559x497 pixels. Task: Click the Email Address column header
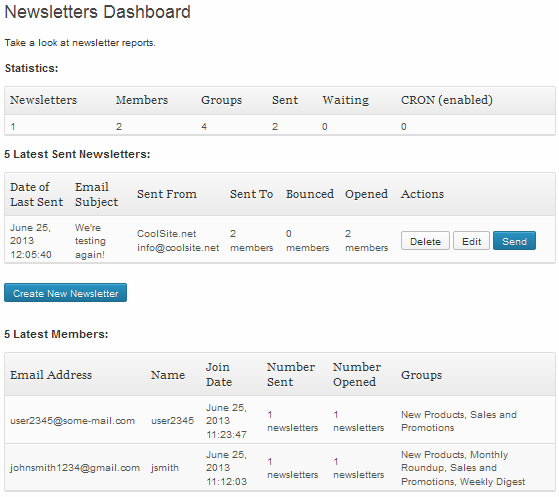(x=51, y=375)
